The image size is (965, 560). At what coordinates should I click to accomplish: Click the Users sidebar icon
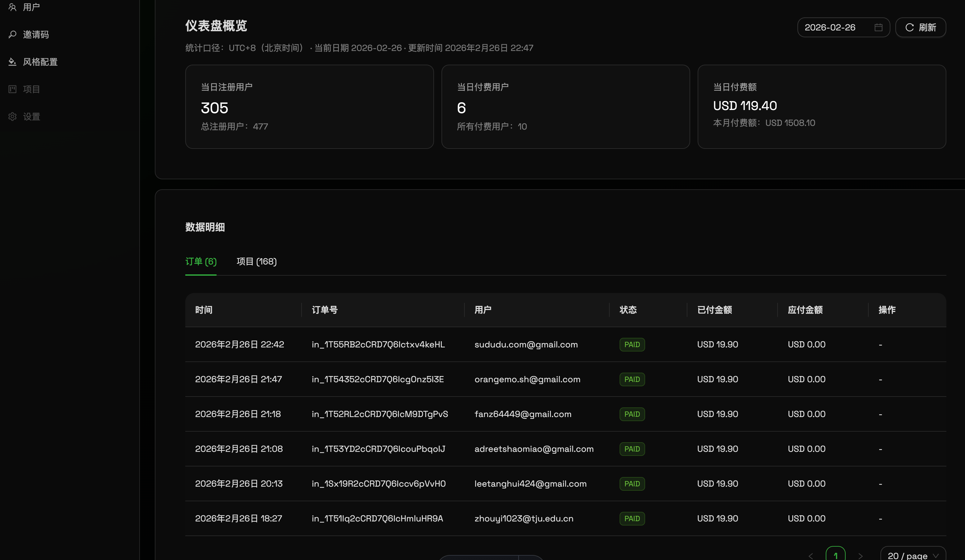point(12,7)
